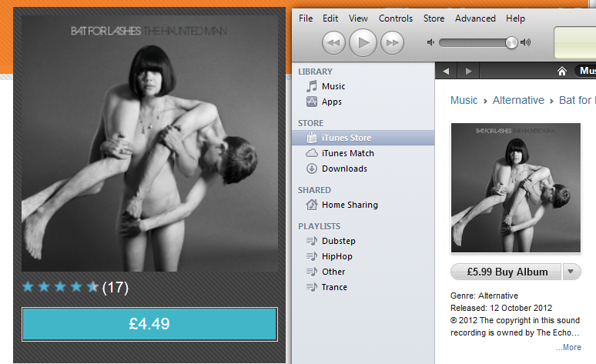596x364 pixels.
Task: Click the iTunes Store album cover thumbnail
Action: 516,188
